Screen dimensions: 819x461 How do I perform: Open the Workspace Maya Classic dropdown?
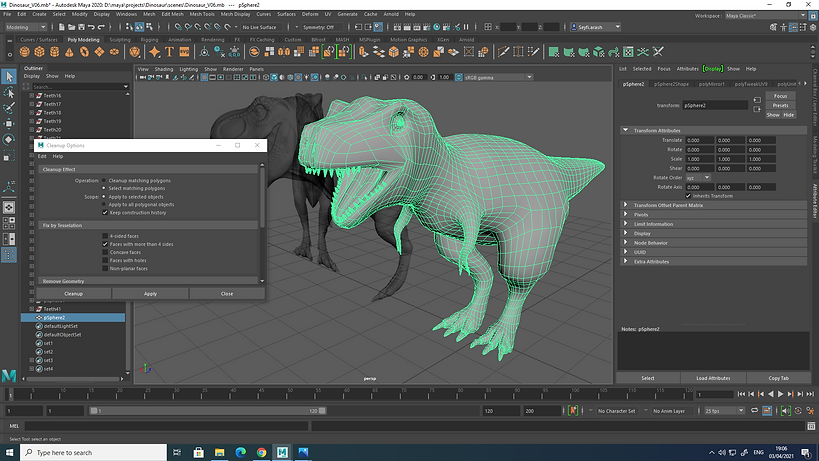(766, 16)
